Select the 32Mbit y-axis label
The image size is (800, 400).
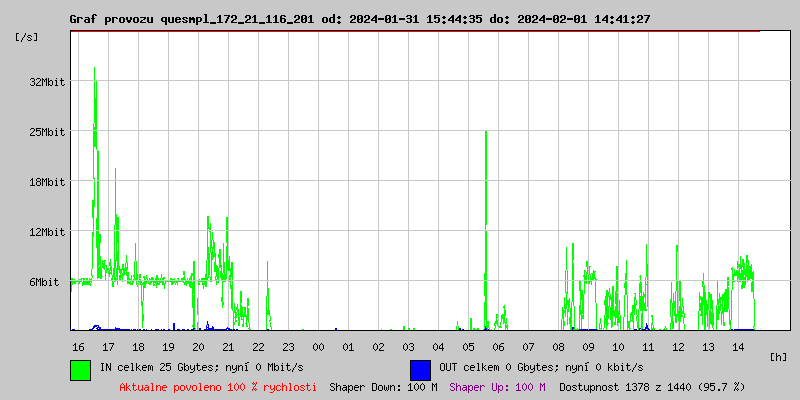pyautogui.click(x=47, y=82)
